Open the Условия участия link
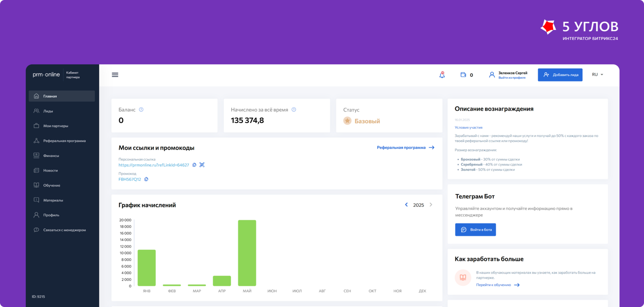The height and width of the screenshot is (307, 644). (x=468, y=128)
